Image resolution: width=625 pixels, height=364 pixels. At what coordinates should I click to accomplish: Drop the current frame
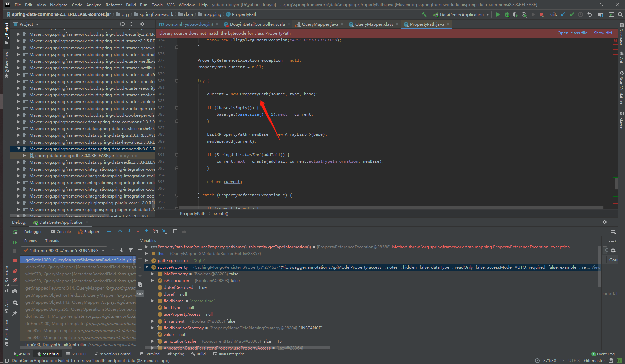point(155,231)
